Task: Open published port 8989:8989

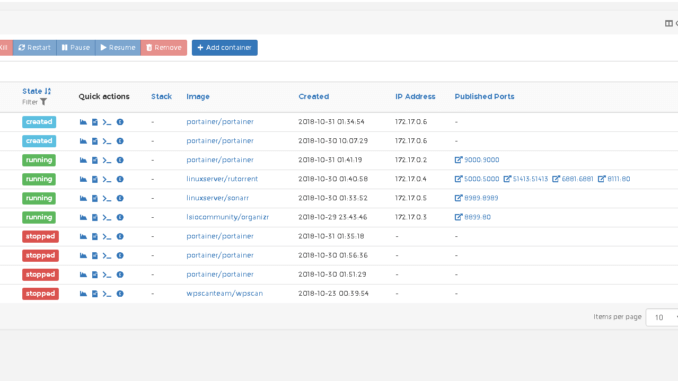Action: [477, 198]
